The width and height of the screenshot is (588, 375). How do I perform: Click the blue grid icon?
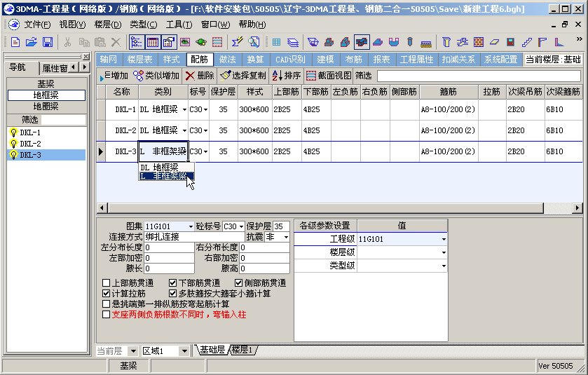[x=277, y=42]
